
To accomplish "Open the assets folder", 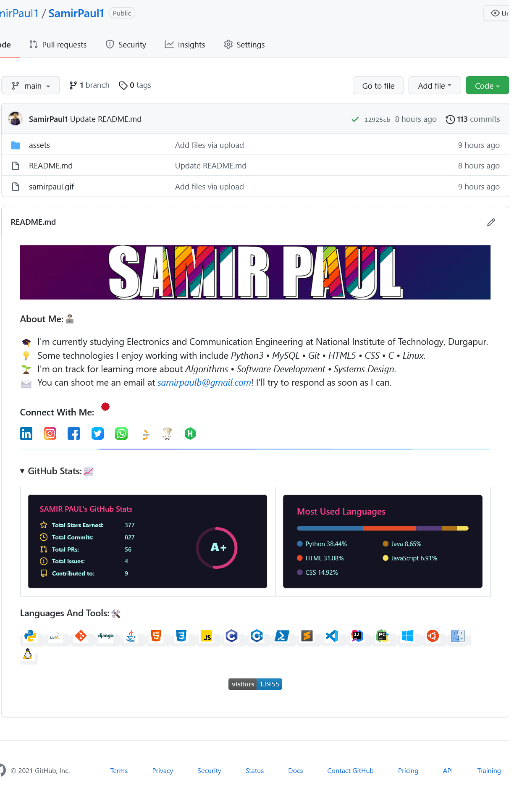I will click(39, 145).
